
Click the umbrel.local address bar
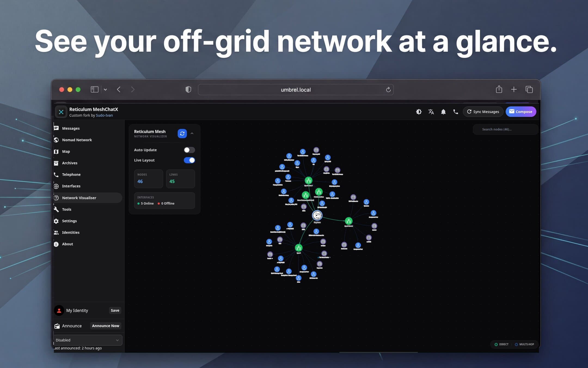(x=296, y=90)
